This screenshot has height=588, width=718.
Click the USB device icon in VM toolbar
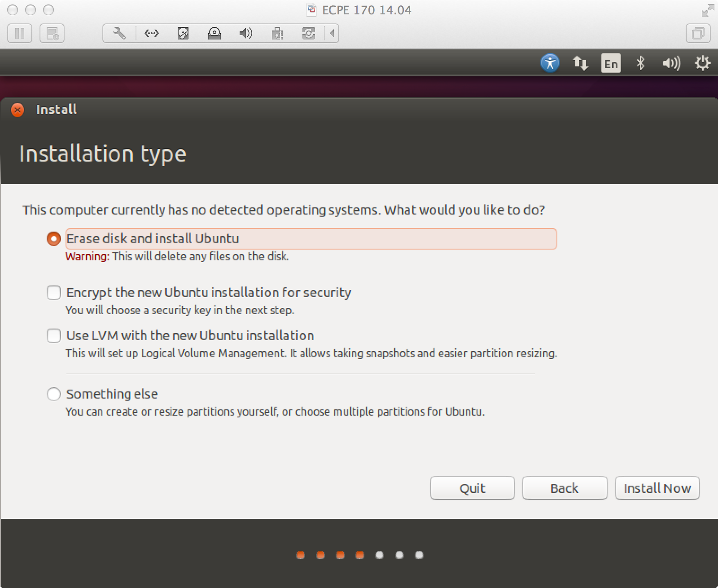[x=277, y=33]
